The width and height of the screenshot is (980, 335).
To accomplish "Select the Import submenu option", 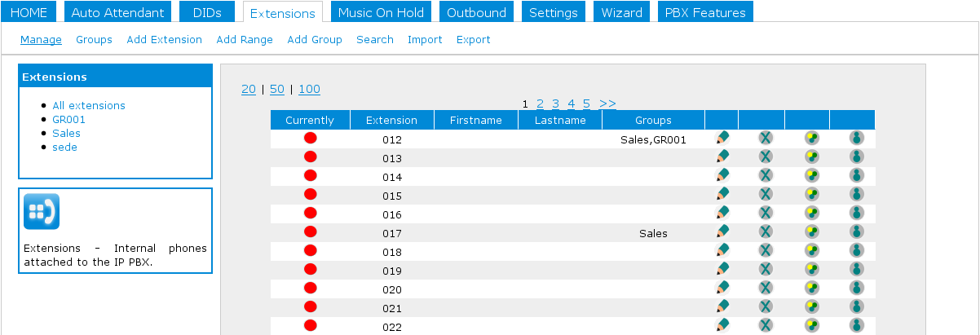I will [x=425, y=39].
